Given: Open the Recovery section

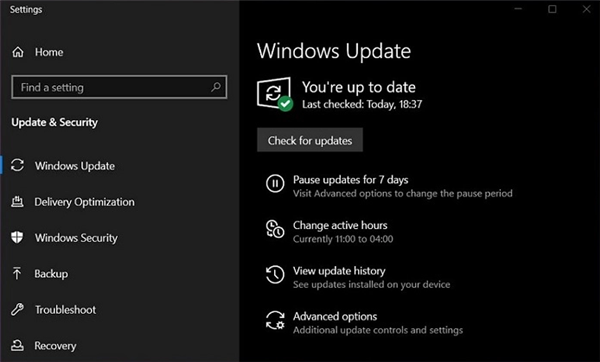Looking at the screenshot, I should (55, 346).
